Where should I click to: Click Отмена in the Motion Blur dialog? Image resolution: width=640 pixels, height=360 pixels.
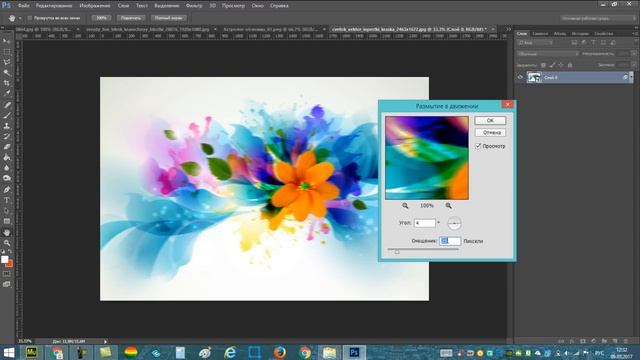click(490, 133)
